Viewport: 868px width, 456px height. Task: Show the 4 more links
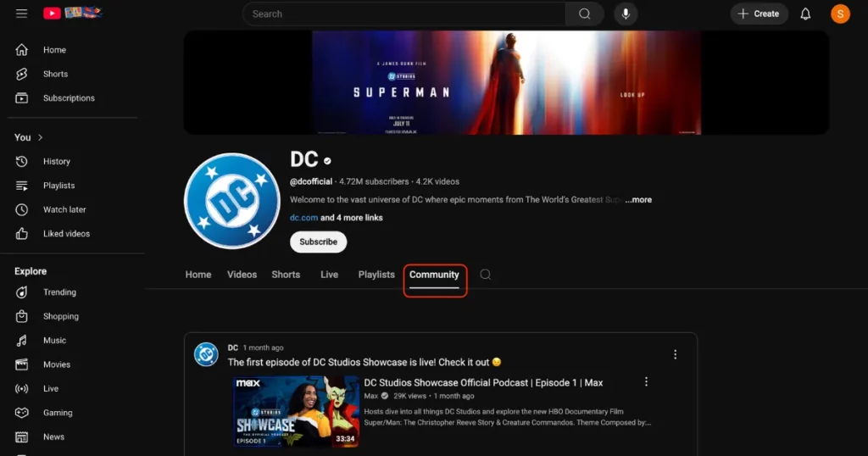(x=352, y=218)
